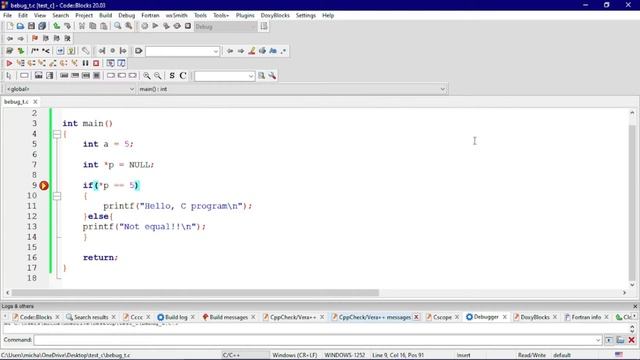Click the Open file icon
This screenshot has height=360, width=640.
20,26
